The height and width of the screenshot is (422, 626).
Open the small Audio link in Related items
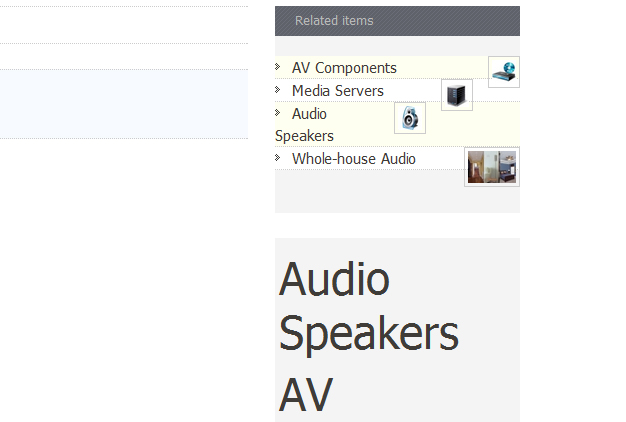(309, 114)
